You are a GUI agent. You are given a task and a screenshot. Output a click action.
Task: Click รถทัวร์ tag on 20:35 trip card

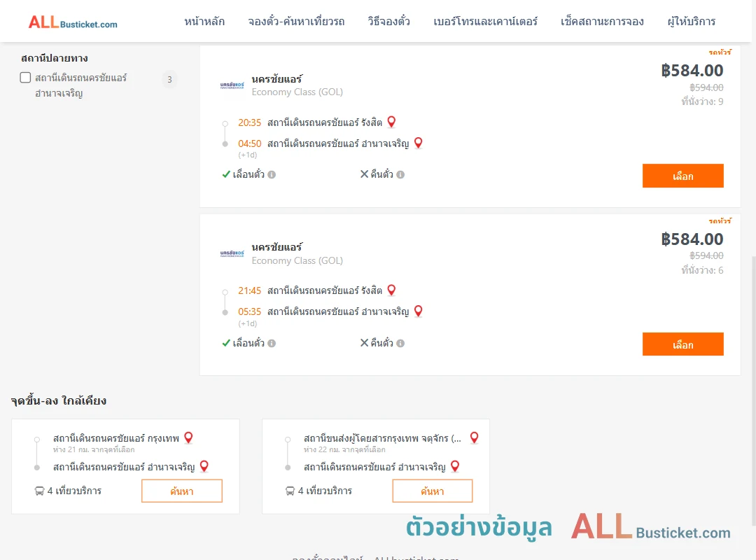(720, 52)
